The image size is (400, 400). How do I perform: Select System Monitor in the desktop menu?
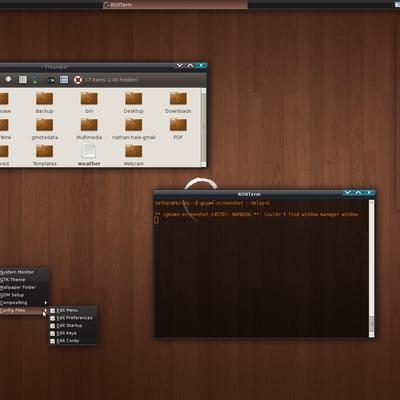24,272
